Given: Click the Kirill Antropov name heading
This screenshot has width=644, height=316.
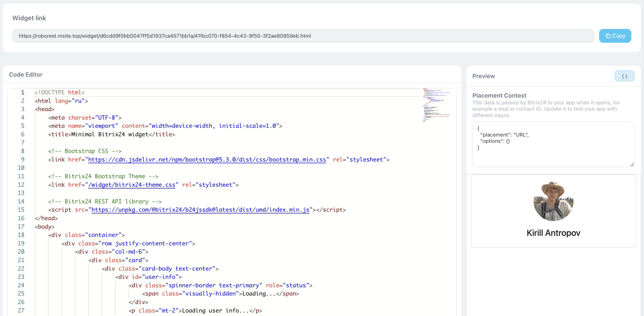Looking at the screenshot, I should point(553,233).
